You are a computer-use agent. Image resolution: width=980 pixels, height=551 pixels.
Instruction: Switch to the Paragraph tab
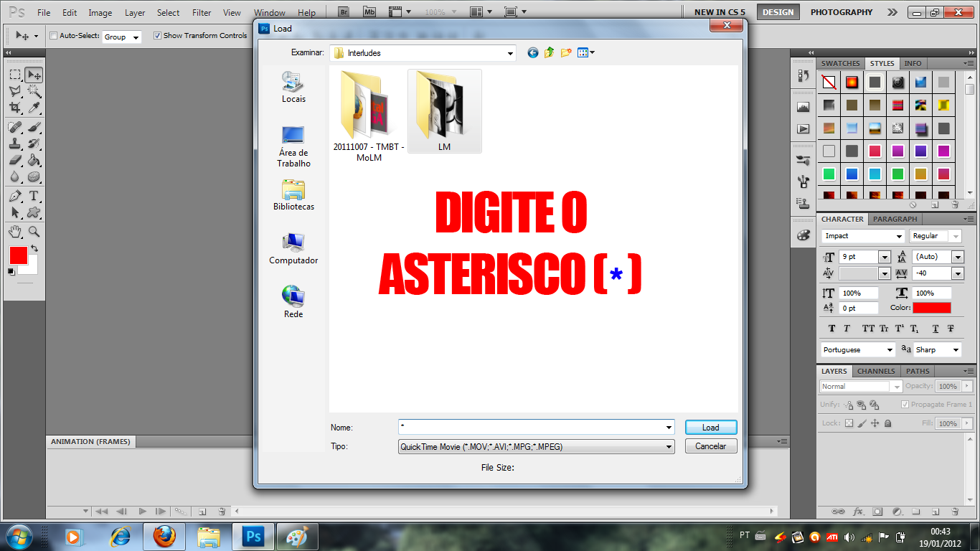(895, 219)
